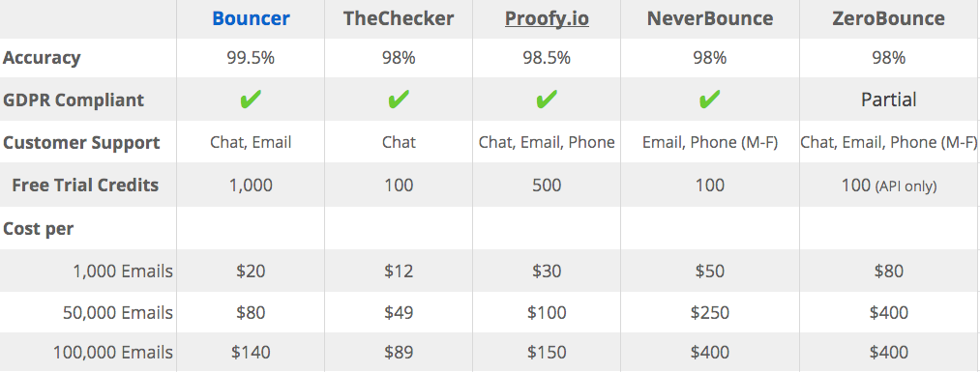
Task: Click the green checkmark under Proofy.io
Action: click(547, 99)
